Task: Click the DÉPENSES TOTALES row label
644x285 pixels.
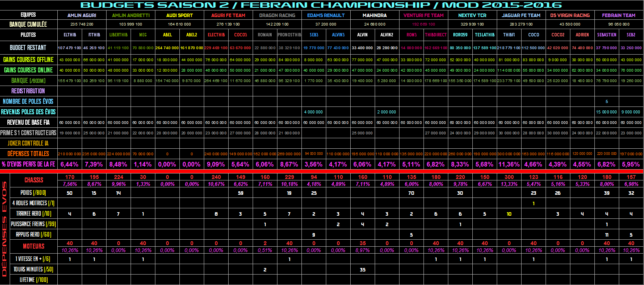Action: pyautogui.click(x=28, y=154)
